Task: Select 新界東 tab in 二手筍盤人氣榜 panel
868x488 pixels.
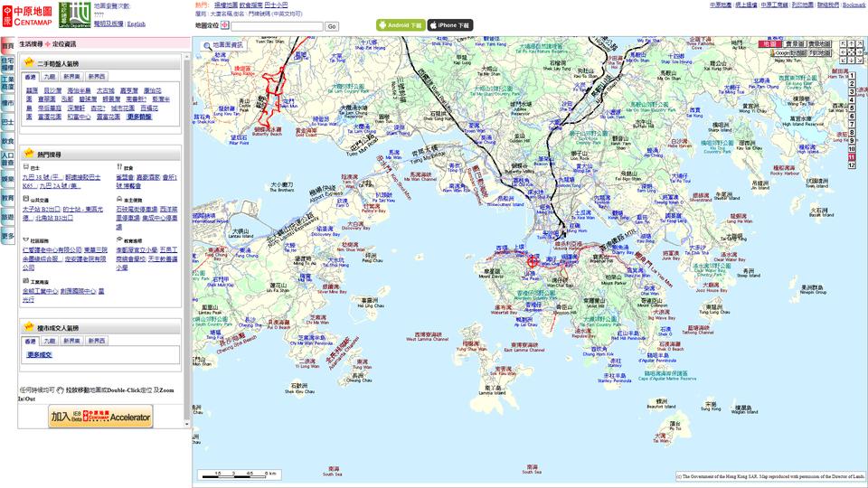Action: click(72, 77)
